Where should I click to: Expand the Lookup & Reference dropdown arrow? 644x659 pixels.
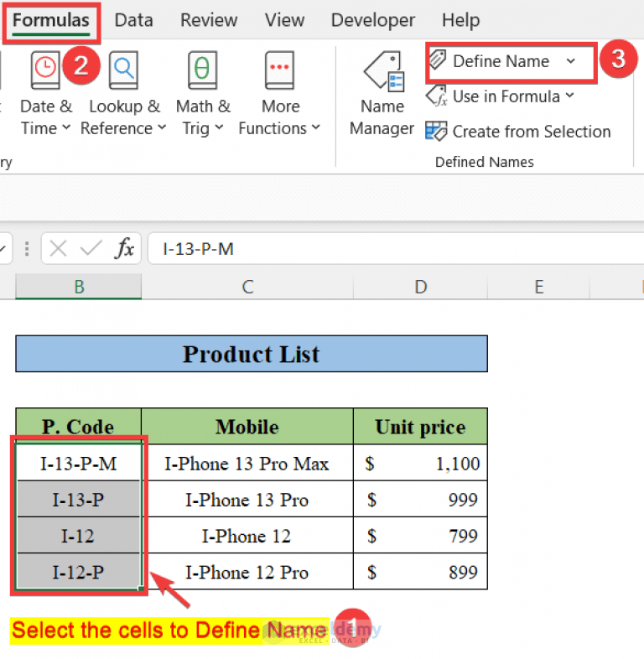(163, 127)
